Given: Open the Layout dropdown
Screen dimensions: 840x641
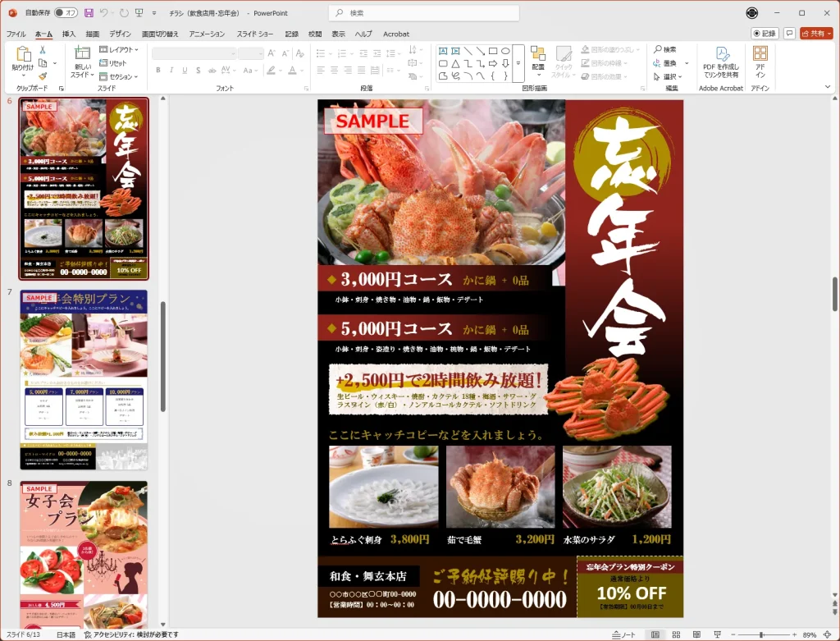Looking at the screenshot, I should (119, 50).
